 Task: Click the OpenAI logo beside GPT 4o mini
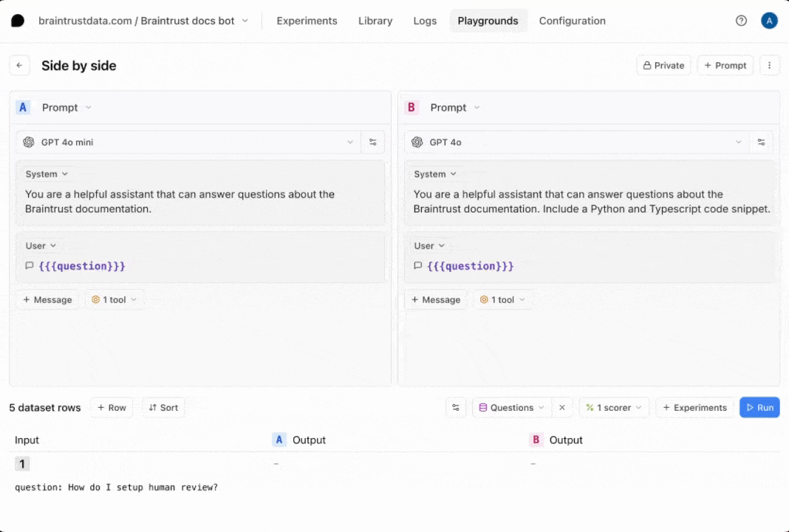[x=29, y=143]
